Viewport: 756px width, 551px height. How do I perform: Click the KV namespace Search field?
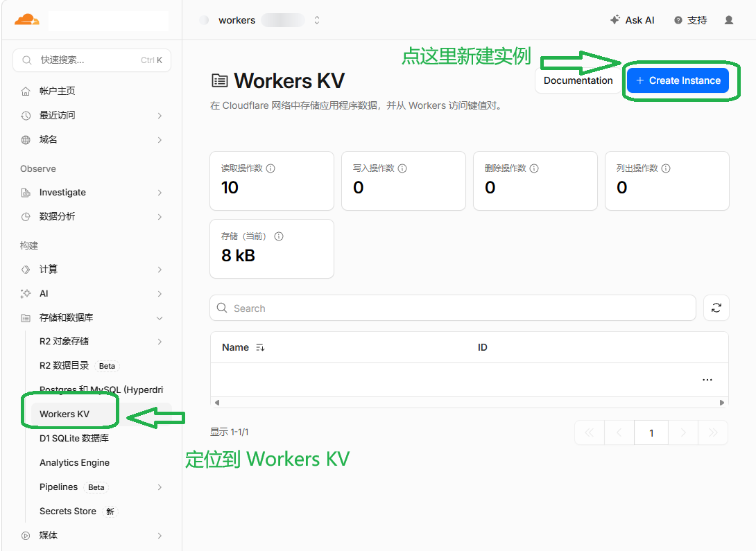tap(453, 308)
